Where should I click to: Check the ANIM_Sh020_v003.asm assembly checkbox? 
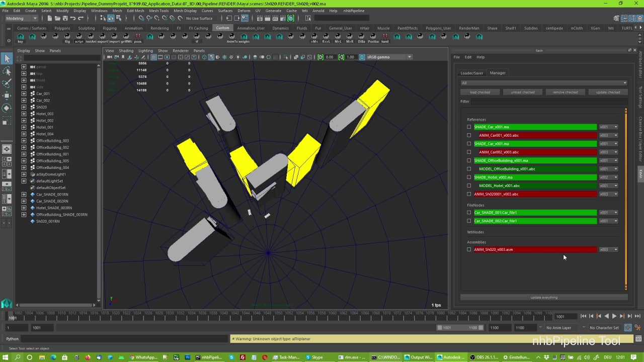469,249
